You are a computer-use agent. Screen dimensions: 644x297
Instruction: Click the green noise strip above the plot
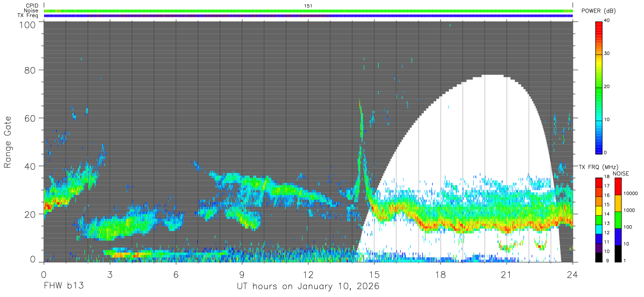(308, 10)
